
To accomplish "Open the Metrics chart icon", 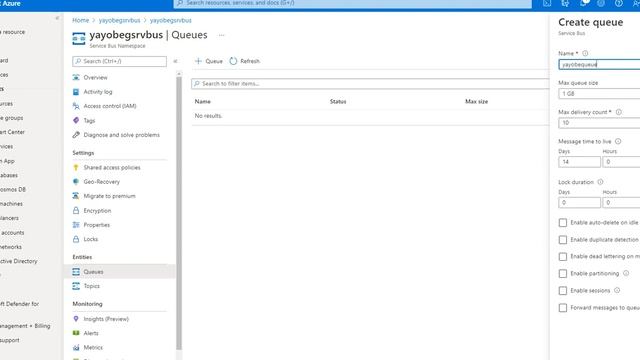I will tap(76, 347).
